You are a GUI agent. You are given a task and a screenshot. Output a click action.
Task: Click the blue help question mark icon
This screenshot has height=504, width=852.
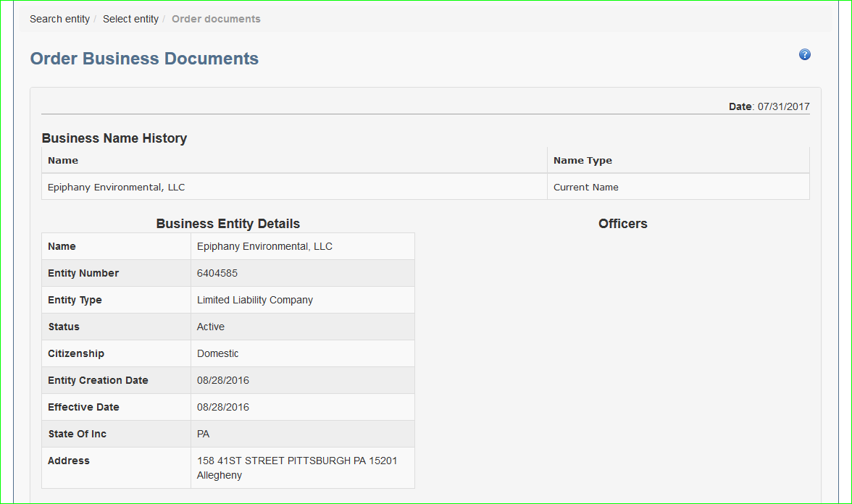point(805,54)
